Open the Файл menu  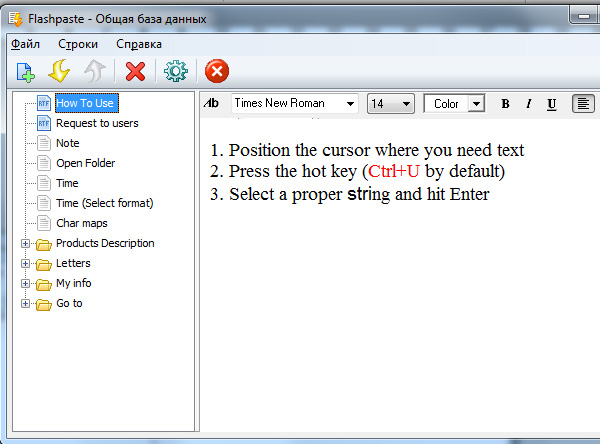point(25,44)
